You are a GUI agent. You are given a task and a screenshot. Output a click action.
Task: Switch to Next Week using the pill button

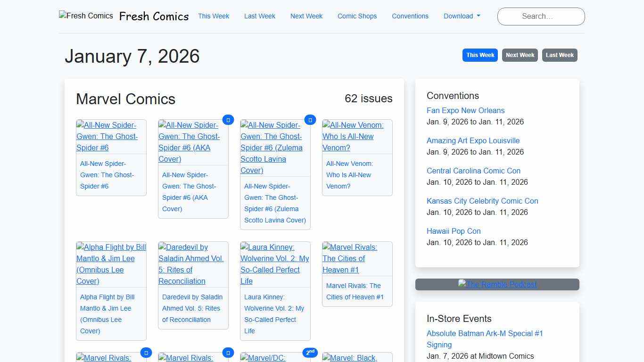pyautogui.click(x=520, y=55)
